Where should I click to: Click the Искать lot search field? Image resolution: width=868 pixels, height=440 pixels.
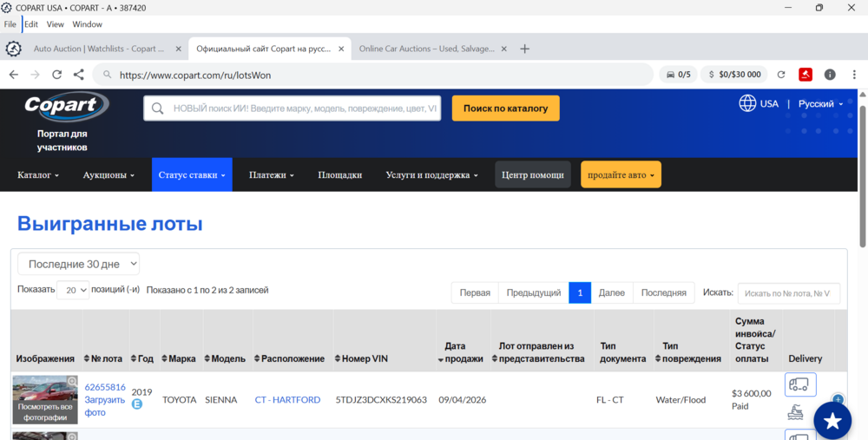(789, 293)
